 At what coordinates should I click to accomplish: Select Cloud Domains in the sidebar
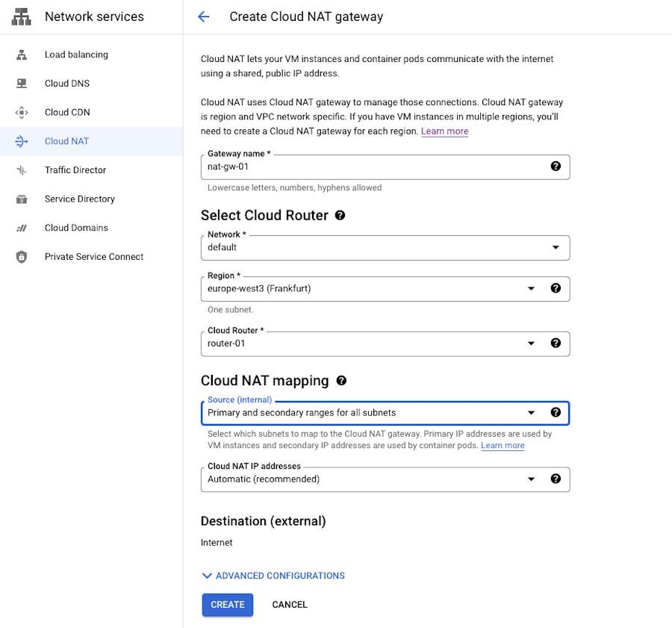(91, 228)
